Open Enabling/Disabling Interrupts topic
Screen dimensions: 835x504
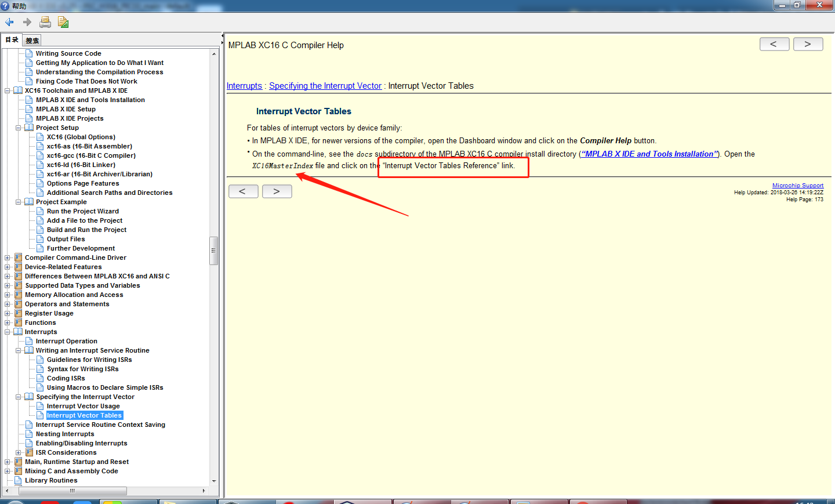pos(82,443)
